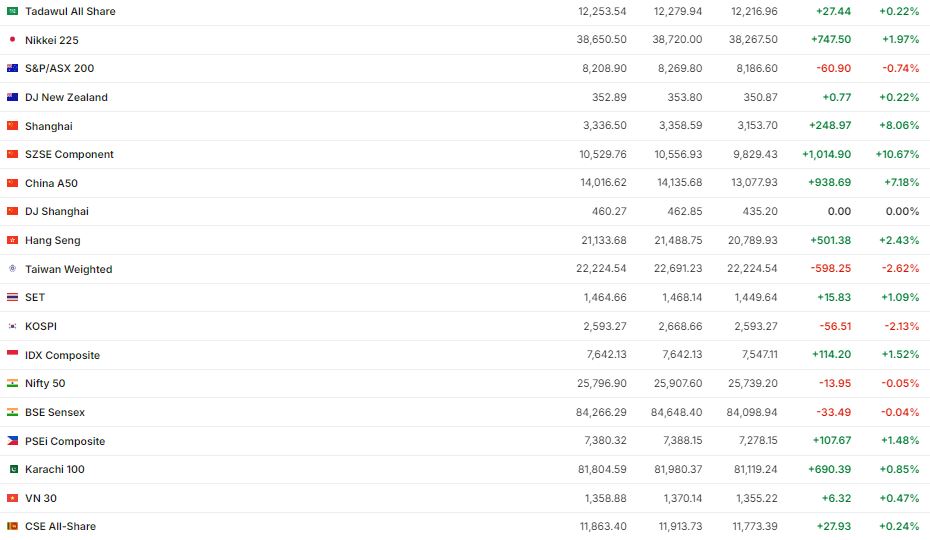The height and width of the screenshot is (540, 930).
Task: Click the India flag next to Nifty 50
Action: (12, 383)
